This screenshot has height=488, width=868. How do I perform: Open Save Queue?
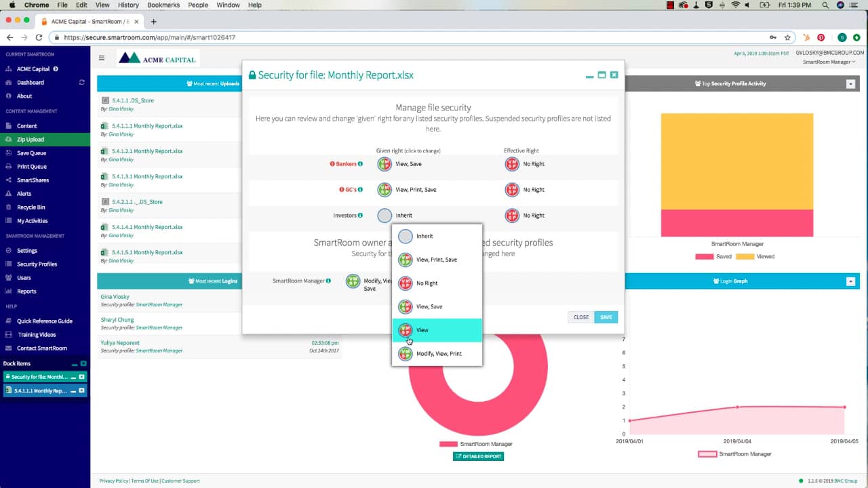tap(31, 153)
